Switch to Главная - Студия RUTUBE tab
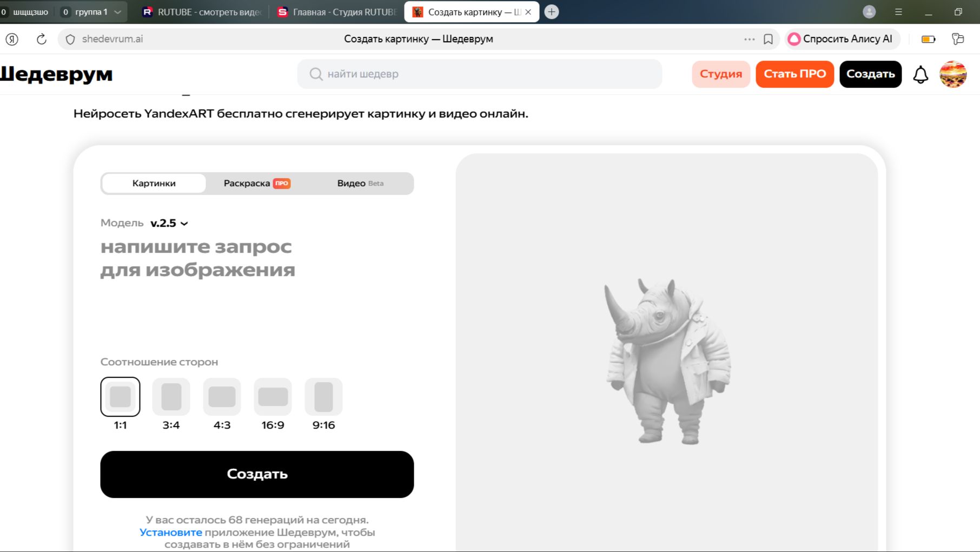Viewport: 980px width, 552px height. point(337,12)
